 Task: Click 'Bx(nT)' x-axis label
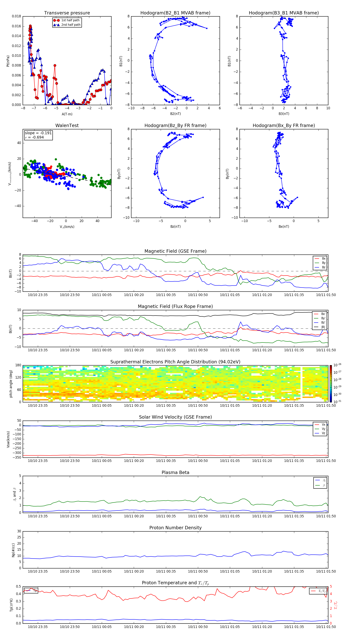point(284,227)
